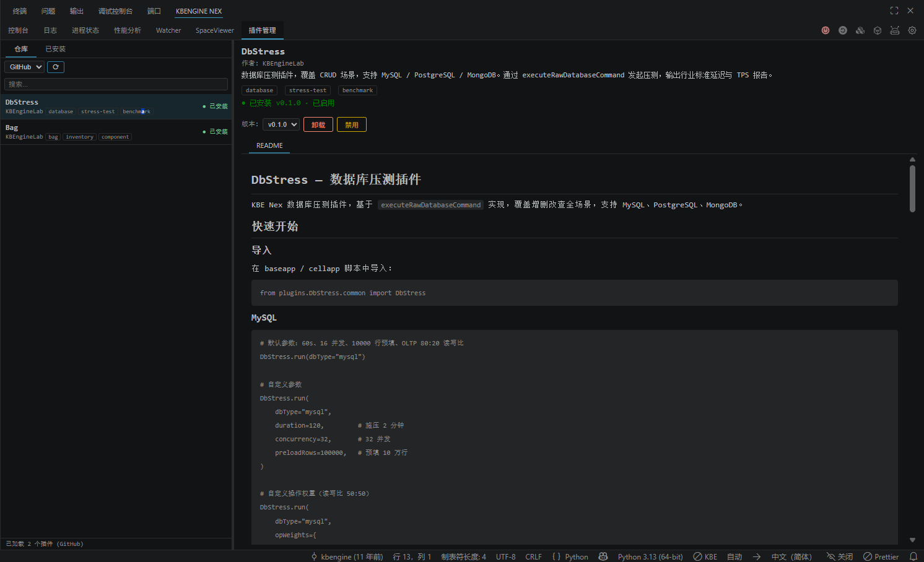Select the DbStress plugin in the list
Viewport: 924px width, 562px height.
tap(116, 106)
